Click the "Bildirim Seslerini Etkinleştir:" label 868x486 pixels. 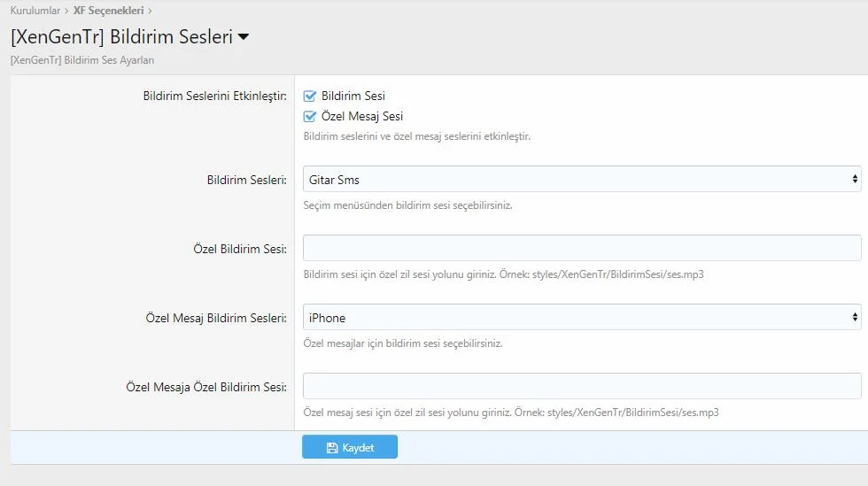[214, 96]
